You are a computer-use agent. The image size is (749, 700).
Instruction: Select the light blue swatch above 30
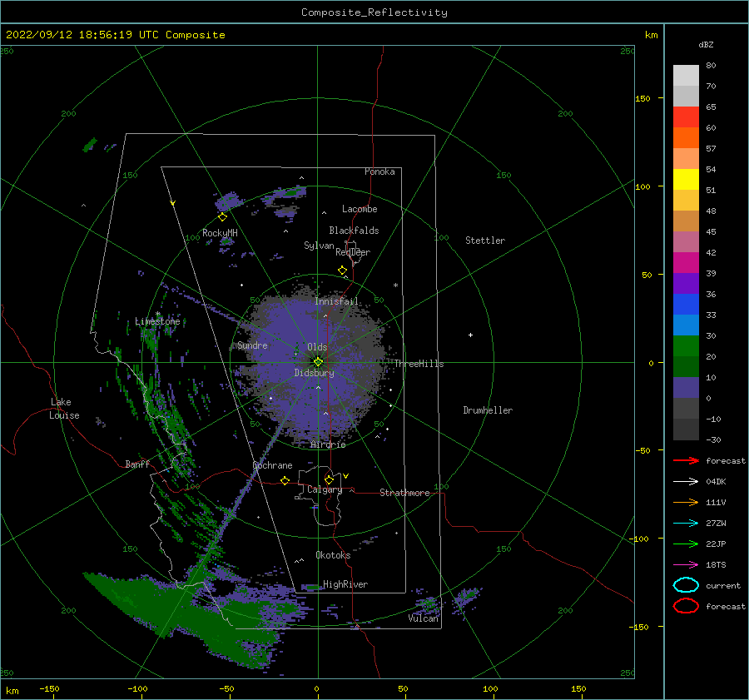point(686,325)
